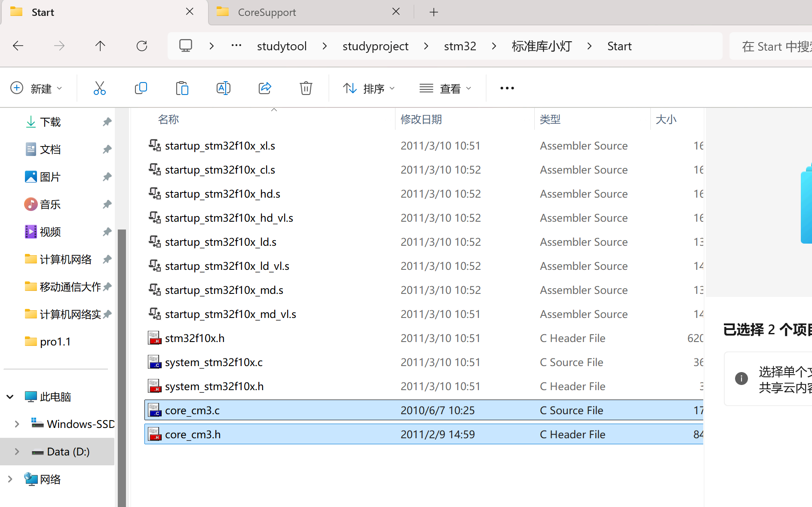Sort by 名称 column header
Screen dimensions: 812x507
169,119
